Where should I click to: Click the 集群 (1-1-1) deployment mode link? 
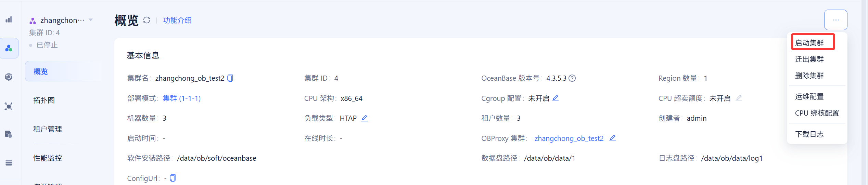(x=181, y=98)
